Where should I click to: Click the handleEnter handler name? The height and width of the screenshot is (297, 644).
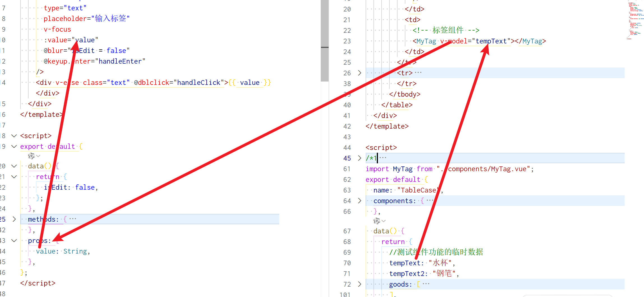(120, 61)
